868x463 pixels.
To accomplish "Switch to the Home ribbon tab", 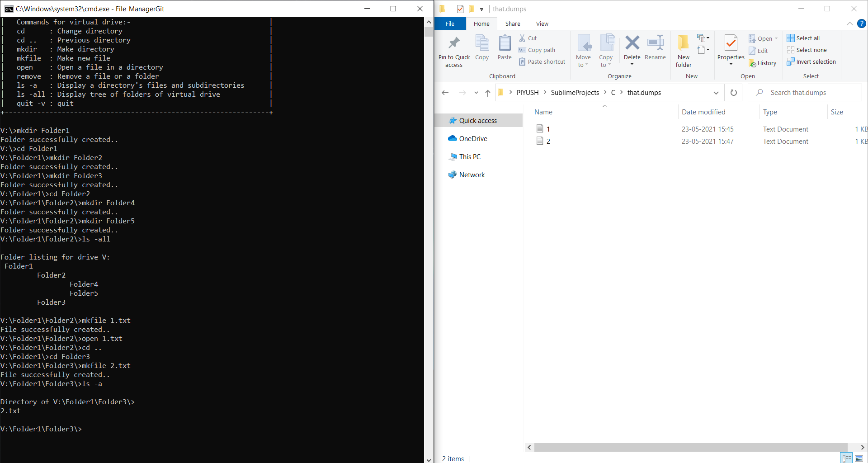I will [481, 24].
